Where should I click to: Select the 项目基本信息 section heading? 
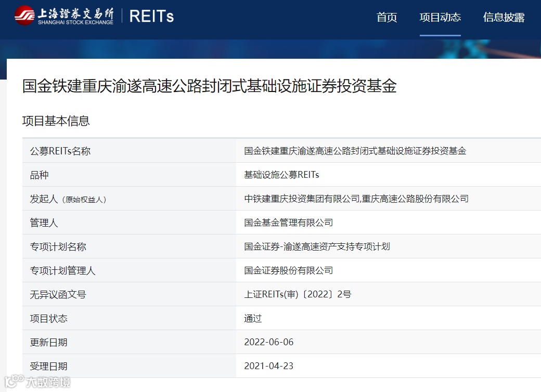tap(56, 121)
